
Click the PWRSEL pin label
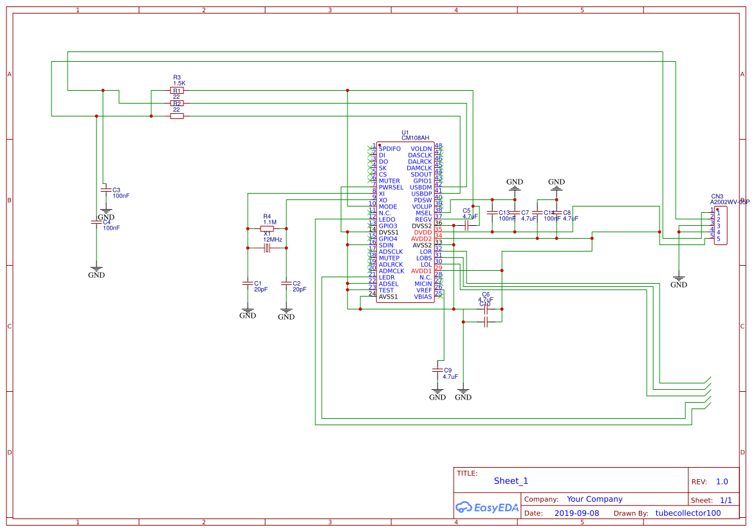pos(391,187)
